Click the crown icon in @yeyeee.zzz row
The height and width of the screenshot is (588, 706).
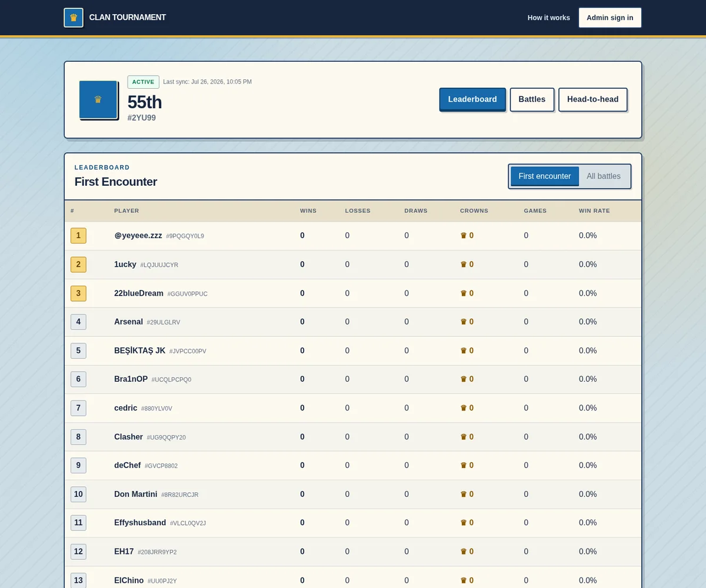click(464, 236)
